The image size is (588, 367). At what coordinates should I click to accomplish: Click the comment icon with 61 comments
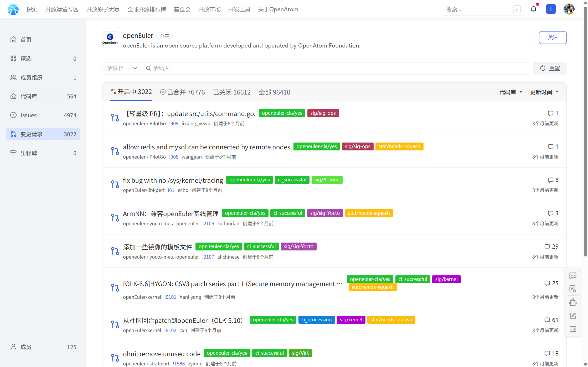point(547,320)
